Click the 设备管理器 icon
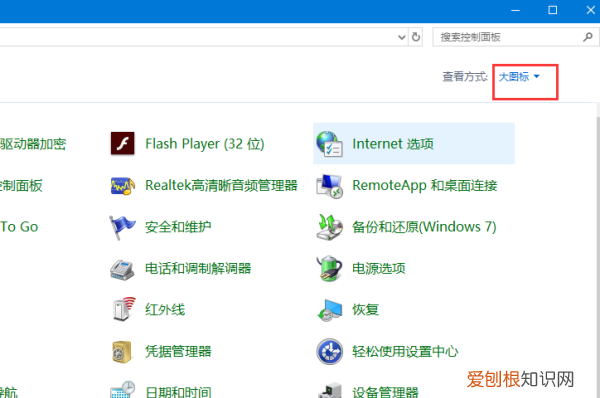The width and height of the screenshot is (600, 398). pos(330,390)
